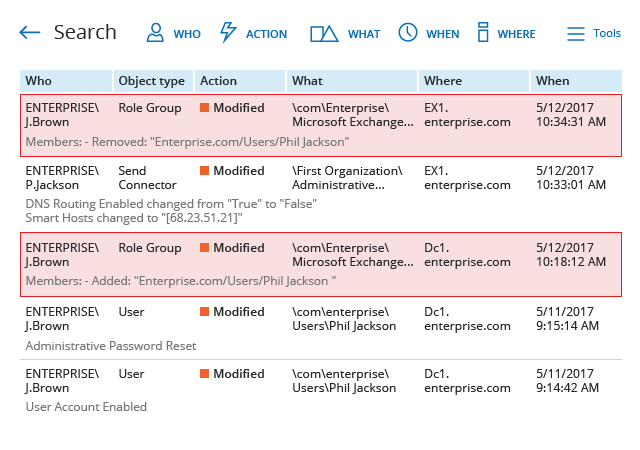Select the 'Removed: Phil Jackson' members detail

[187, 142]
